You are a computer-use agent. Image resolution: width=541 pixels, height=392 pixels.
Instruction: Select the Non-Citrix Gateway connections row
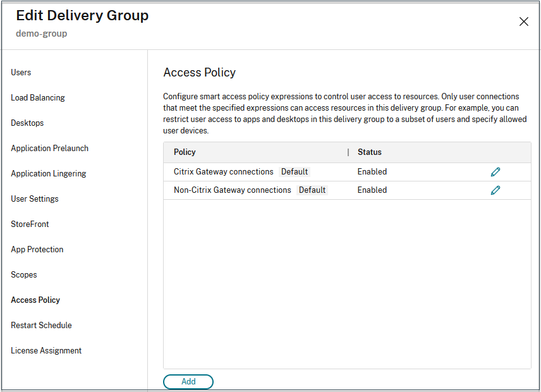click(232, 190)
